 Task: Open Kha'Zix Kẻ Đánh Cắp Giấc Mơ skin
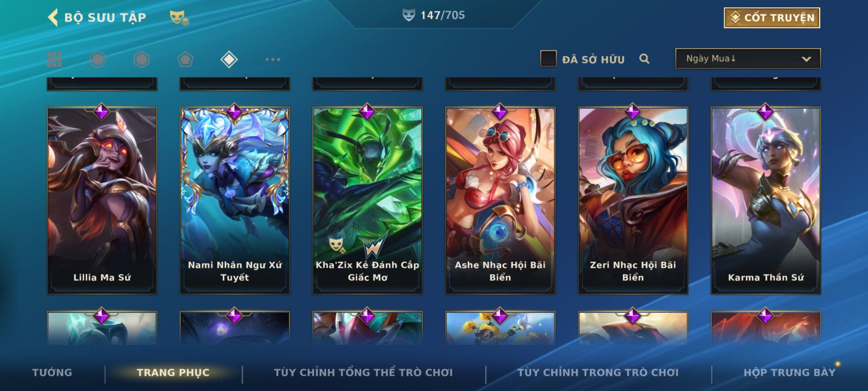click(x=367, y=200)
